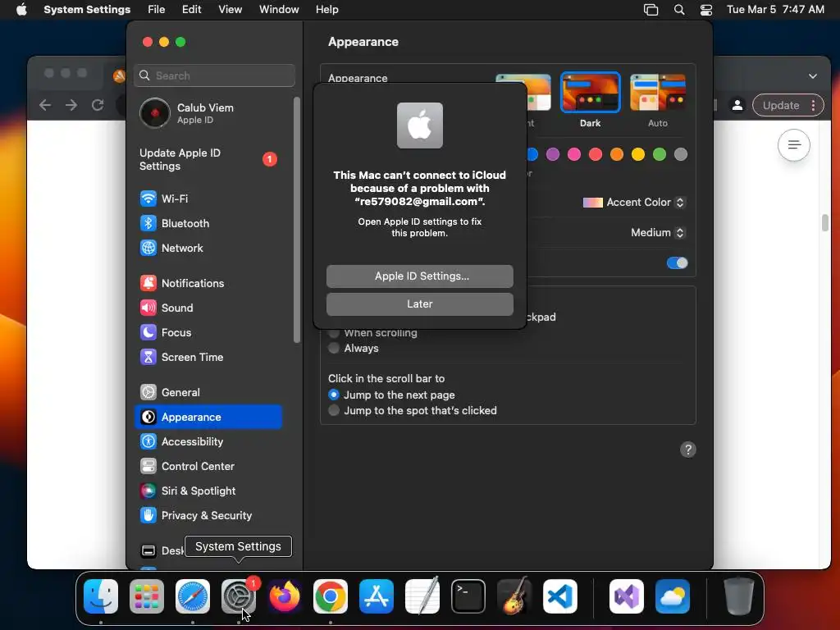The image size is (840, 630).
Task: Open Update Apple ID Settings notice
Action: tap(209, 160)
